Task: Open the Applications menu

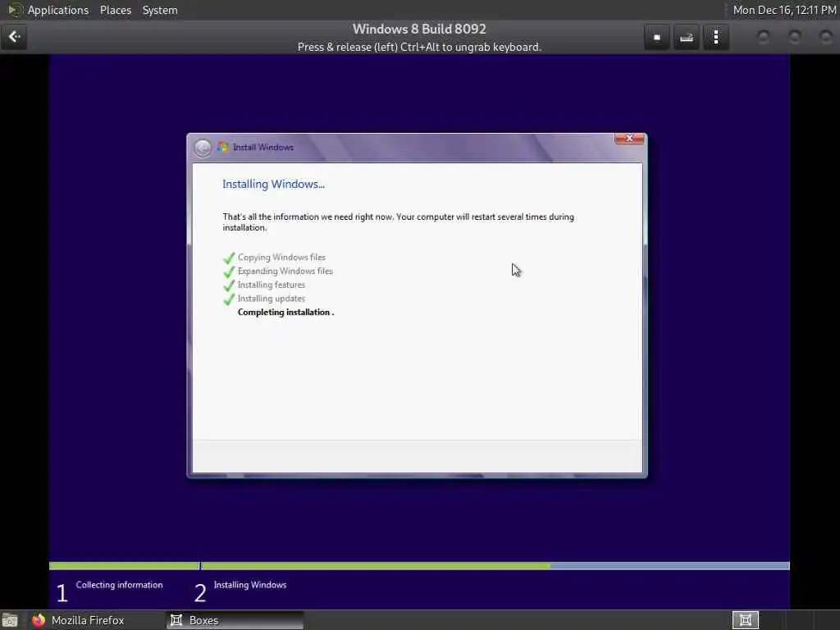Action: pos(58,10)
